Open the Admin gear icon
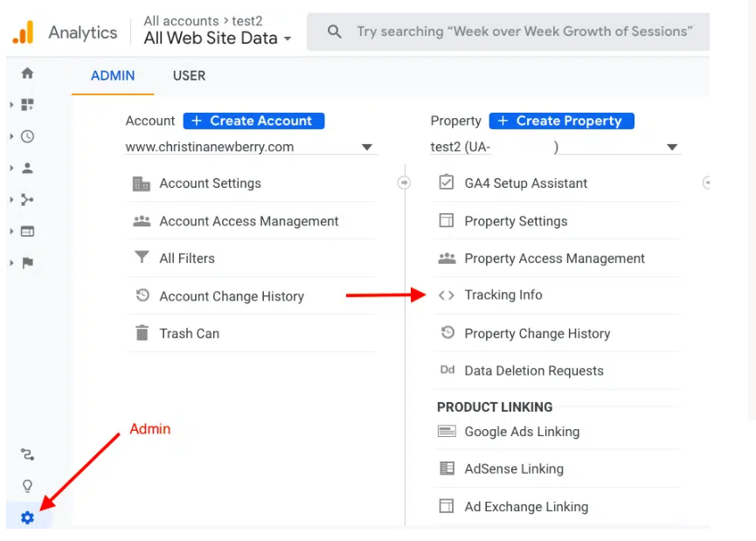 (27, 517)
